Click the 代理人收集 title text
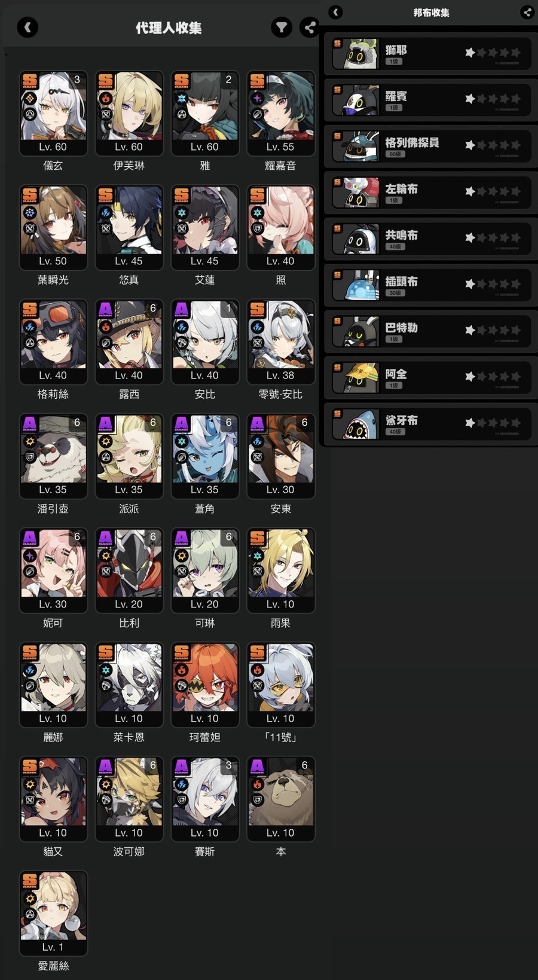The width and height of the screenshot is (538, 980). tap(169, 28)
